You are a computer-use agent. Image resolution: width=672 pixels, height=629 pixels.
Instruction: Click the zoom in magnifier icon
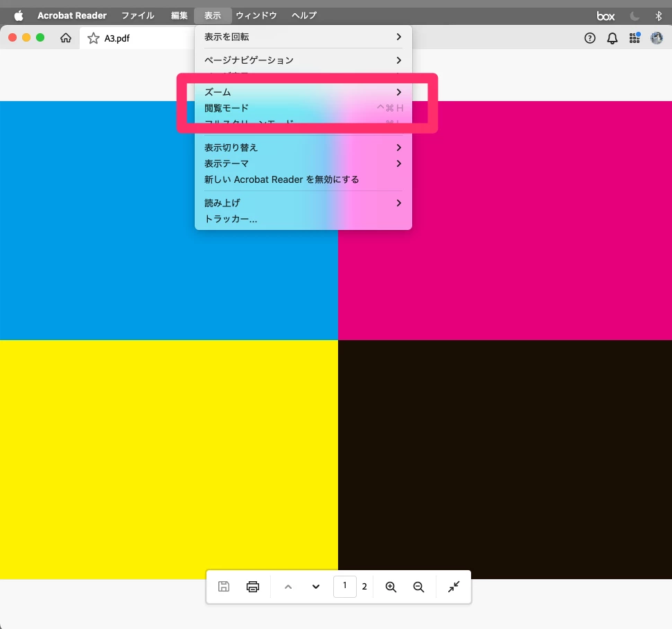[391, 587]
